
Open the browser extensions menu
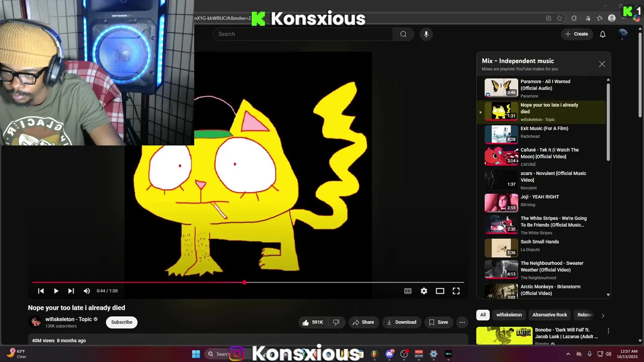point(574,18)
